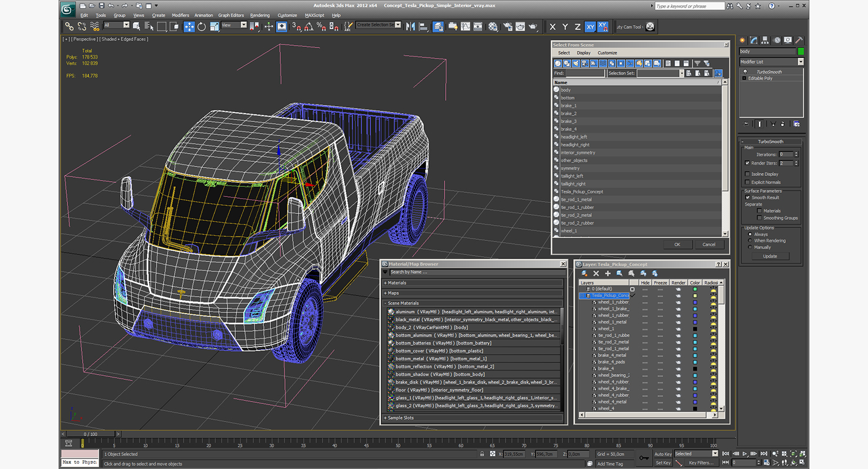Toggle the Angle Snap button
Screen dimensions: 868x469
coord(308,26)
